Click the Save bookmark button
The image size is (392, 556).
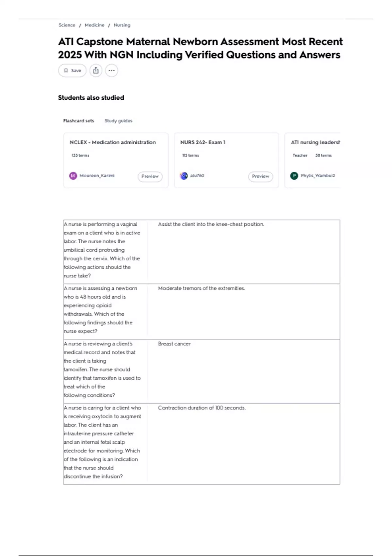point(72,70)
